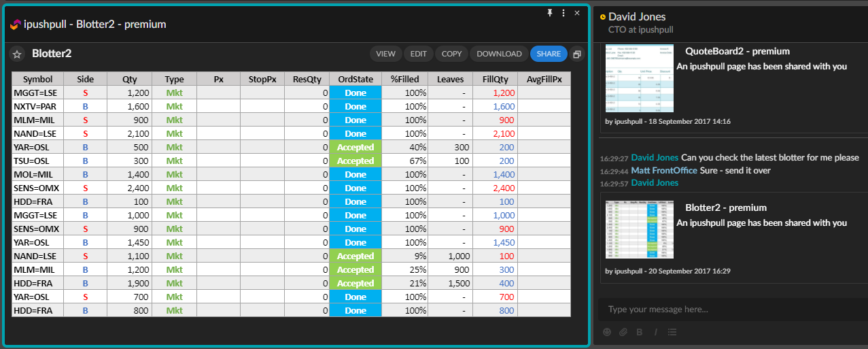Click the David Jones contact header name
The image size is (868, 349).
click(x=637, y=16)
